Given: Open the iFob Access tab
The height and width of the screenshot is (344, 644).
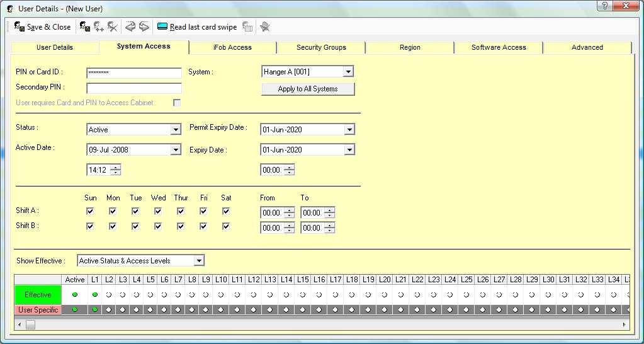Looking at the screenshot, I should (x=232, y=47).
